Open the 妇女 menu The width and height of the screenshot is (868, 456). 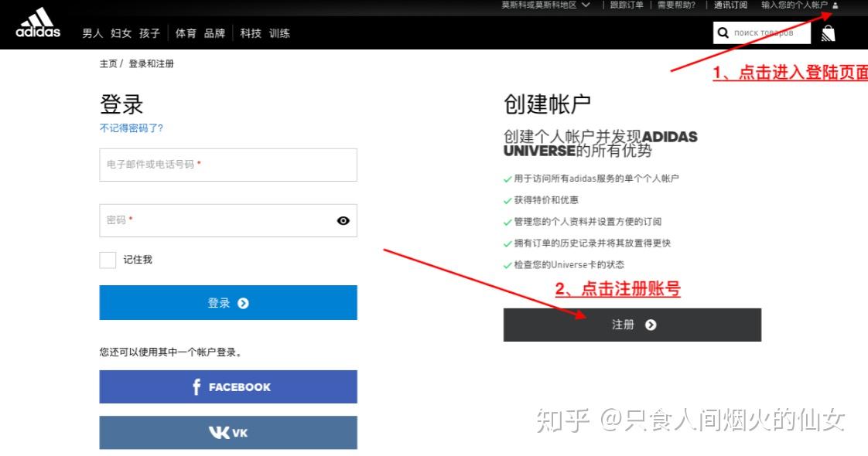tap(121, 33)
